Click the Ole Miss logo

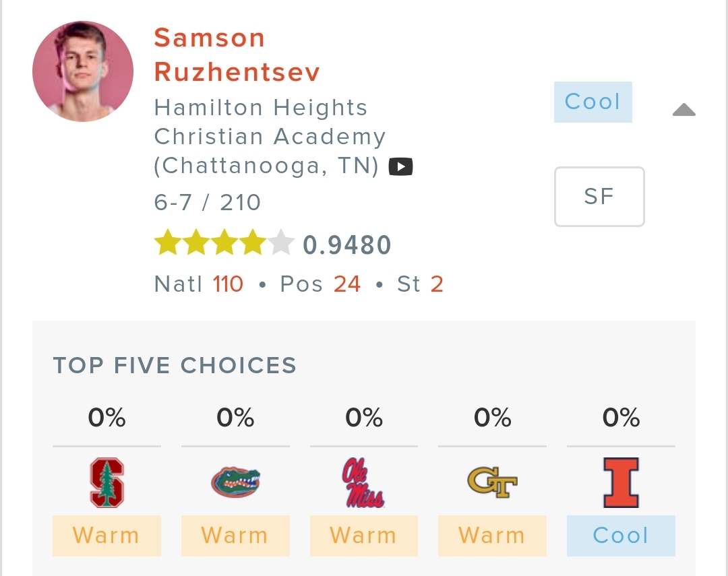[x=363, y=482]
